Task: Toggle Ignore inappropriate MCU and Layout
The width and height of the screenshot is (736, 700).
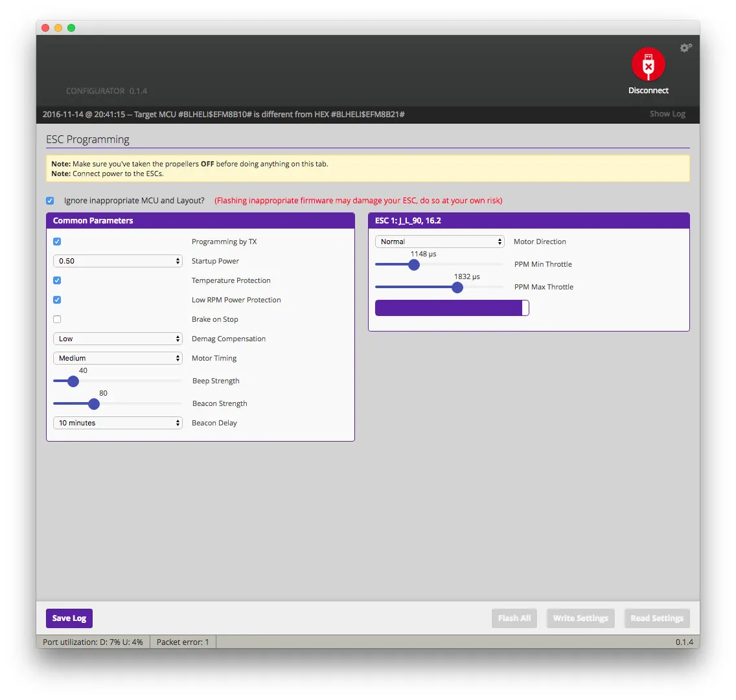Action: pyautogui.click(x=50, y=201)
